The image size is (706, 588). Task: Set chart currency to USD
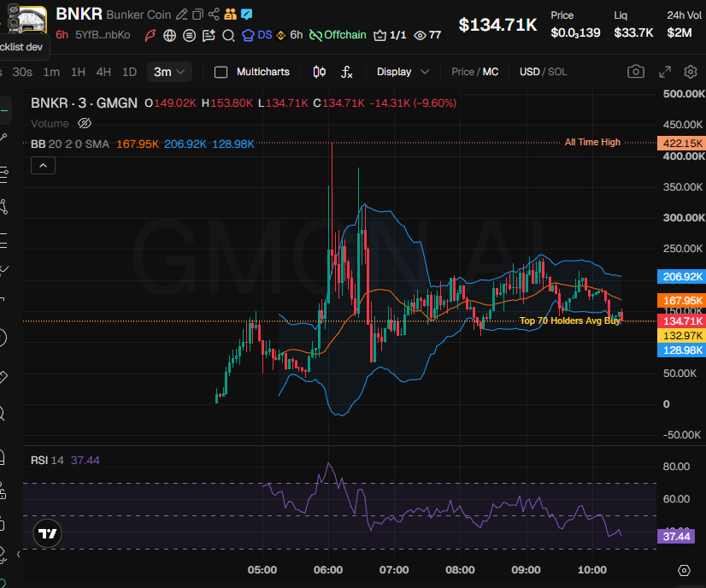point(530,72)
